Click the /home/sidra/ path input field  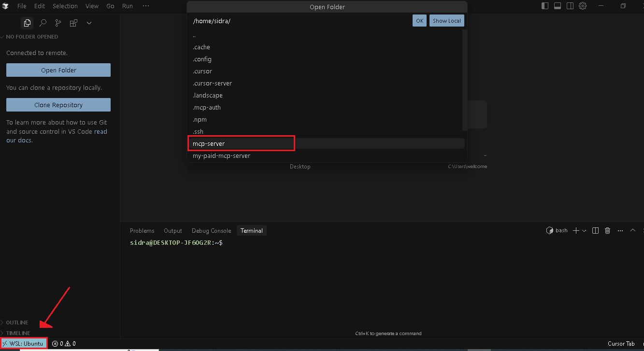tap(300, 21)
